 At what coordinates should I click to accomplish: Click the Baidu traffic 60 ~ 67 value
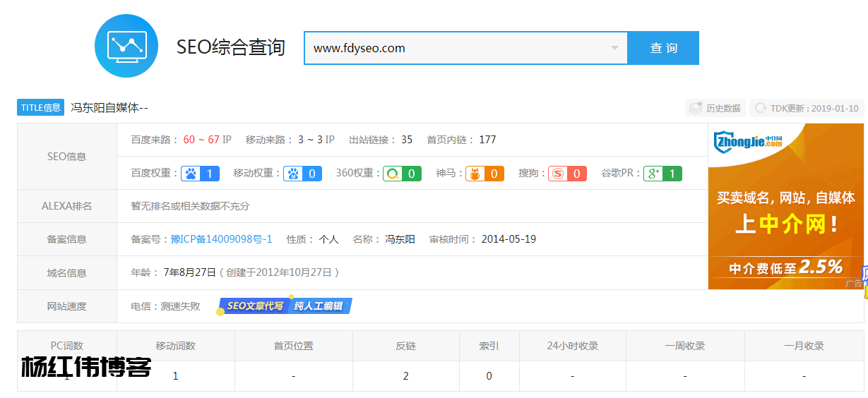click(201, 140)
